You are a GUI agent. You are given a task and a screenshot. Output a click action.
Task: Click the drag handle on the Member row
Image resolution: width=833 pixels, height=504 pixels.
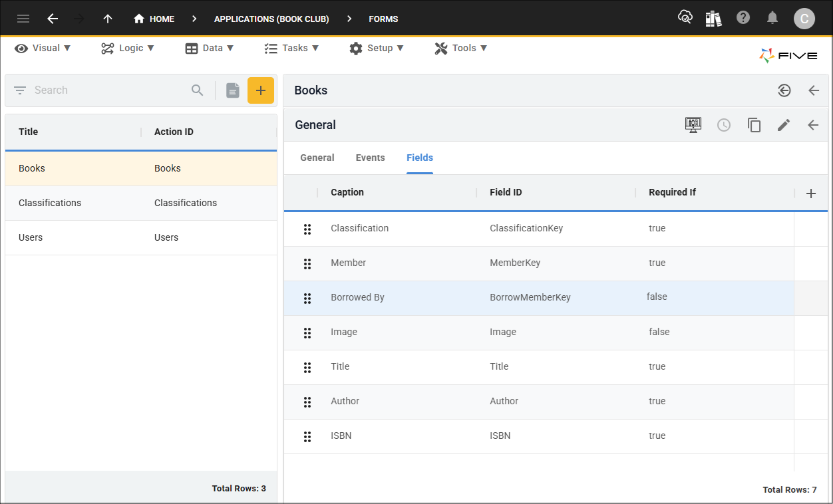pos(307,264)
